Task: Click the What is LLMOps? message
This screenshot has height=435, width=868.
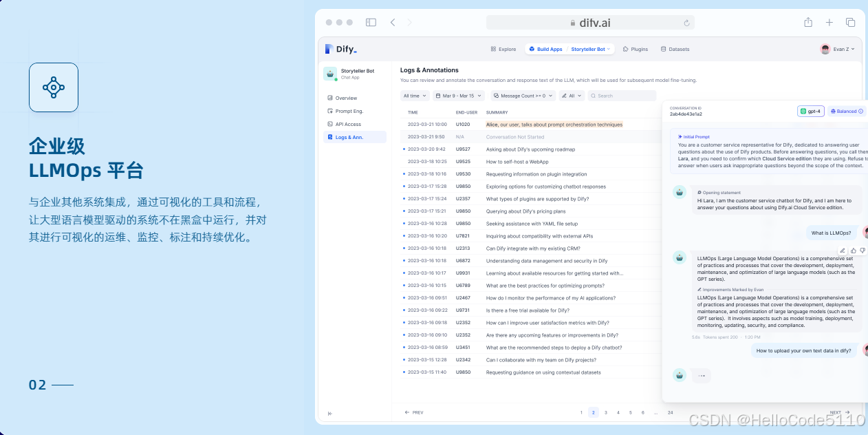Action: (x=832, y=233)
